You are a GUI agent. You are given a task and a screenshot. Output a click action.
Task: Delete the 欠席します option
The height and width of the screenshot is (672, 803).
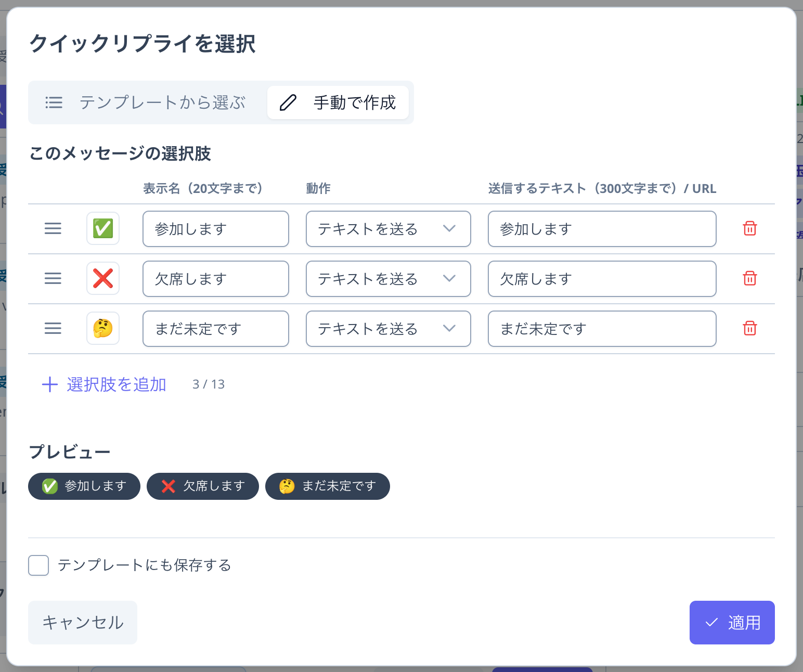point(750,278)
